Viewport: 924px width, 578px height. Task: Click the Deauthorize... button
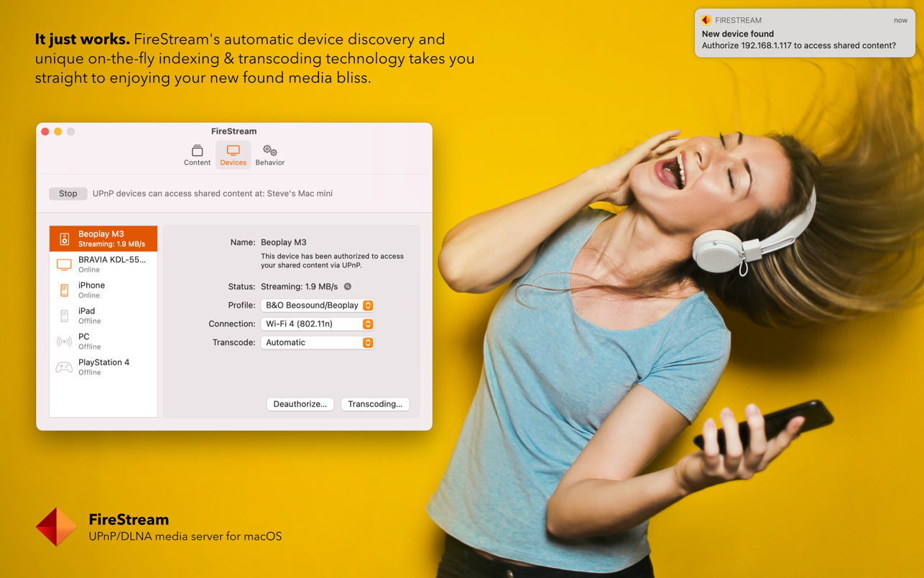point(300,404)
